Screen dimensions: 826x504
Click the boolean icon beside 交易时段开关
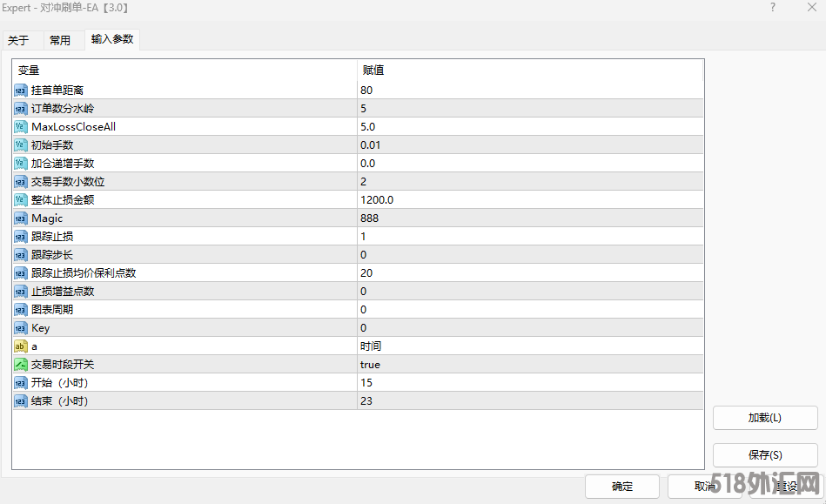pyautogui.click(x=21, y=365)
